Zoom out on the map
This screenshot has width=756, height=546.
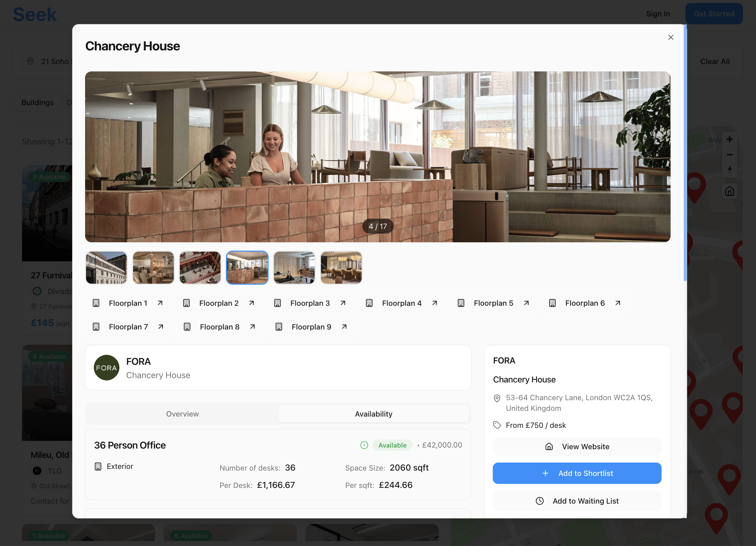[x=730, y=155]
